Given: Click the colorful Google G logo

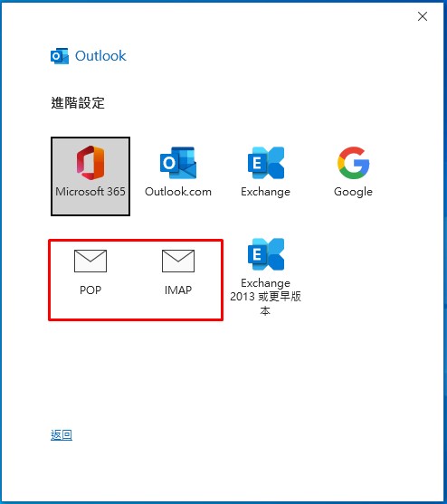Looking at the screenshot, I should tap(353, 163).
